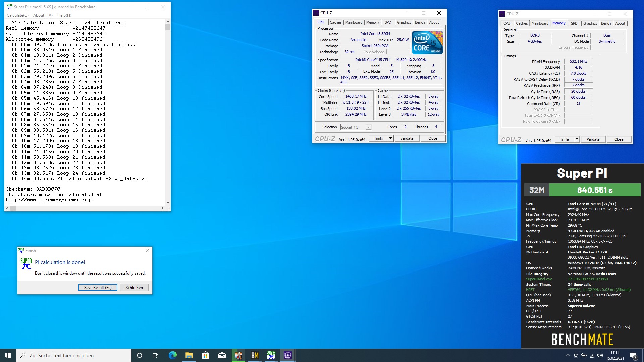The image size is (644, 362).
Task: Open Task View in the taskbar
Action: pos(156,355)
